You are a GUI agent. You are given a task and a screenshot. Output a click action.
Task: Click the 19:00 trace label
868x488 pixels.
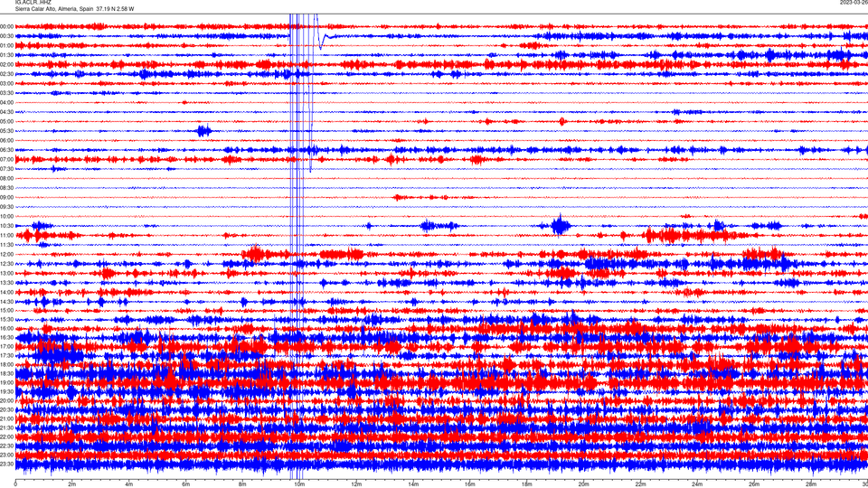click(x=6, y=383)
